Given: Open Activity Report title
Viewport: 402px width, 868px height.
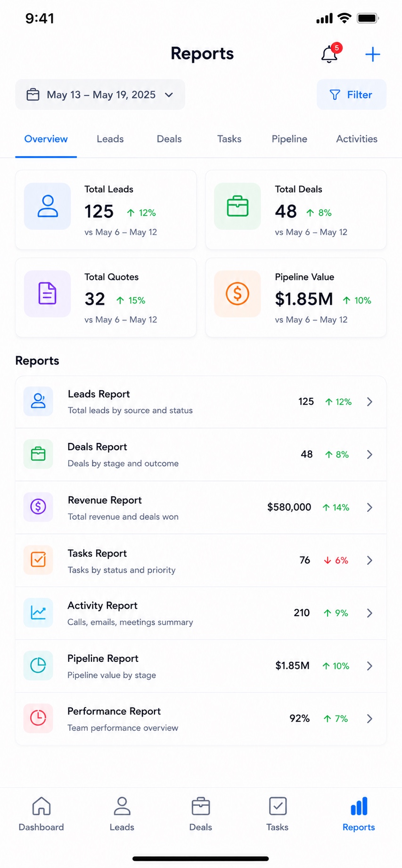Looking at the screenshot, I should [x=102, y=605].
